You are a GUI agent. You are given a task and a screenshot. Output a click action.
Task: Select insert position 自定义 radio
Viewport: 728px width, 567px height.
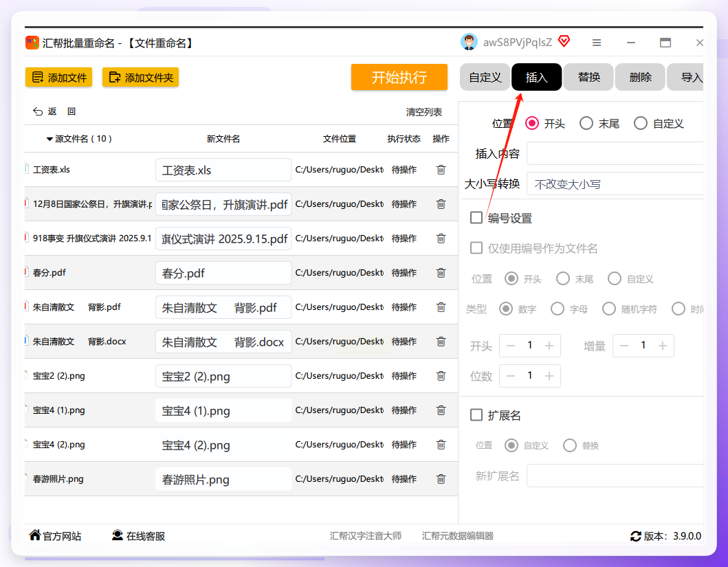pyautogui.click(x=640, y=124)
